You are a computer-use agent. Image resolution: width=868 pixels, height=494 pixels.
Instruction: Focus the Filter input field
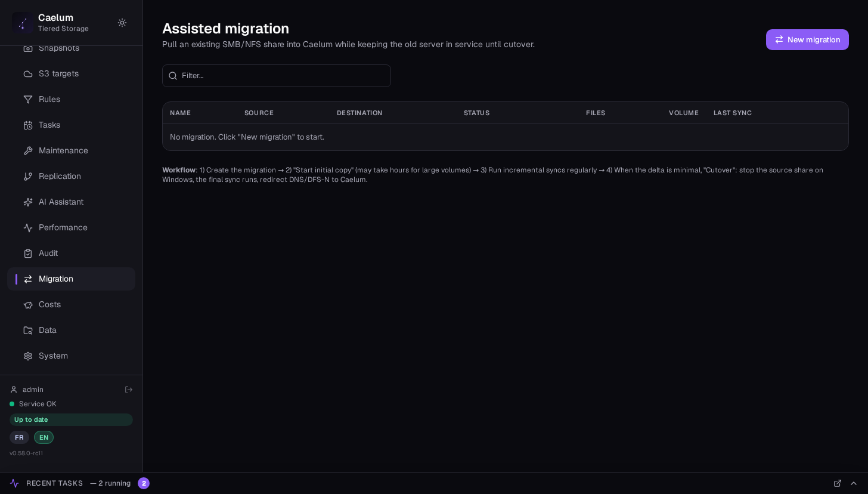tap(277, 76)
